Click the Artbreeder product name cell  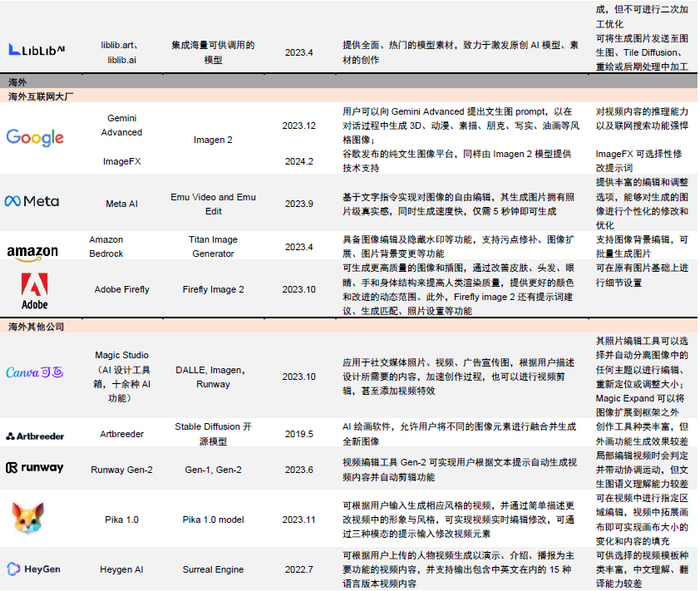click(x=121, y=434)
